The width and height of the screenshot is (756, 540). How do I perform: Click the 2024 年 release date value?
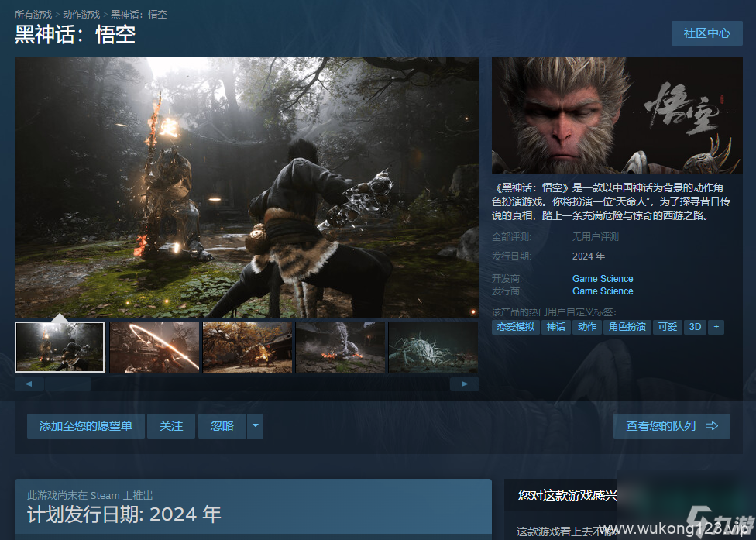coord(589,256)
